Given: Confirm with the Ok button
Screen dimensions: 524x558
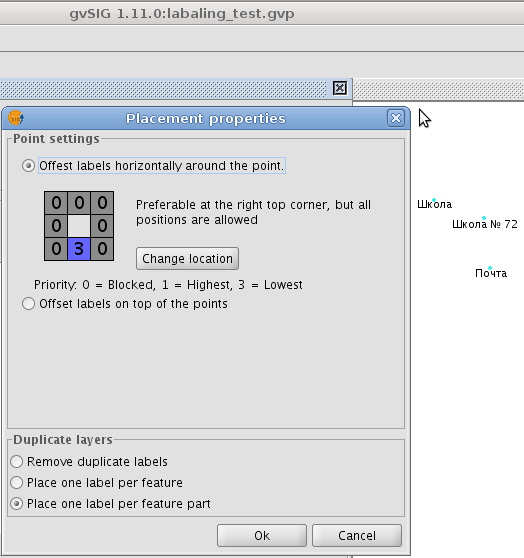Looking at the screenshot, I should click(262, 536).
